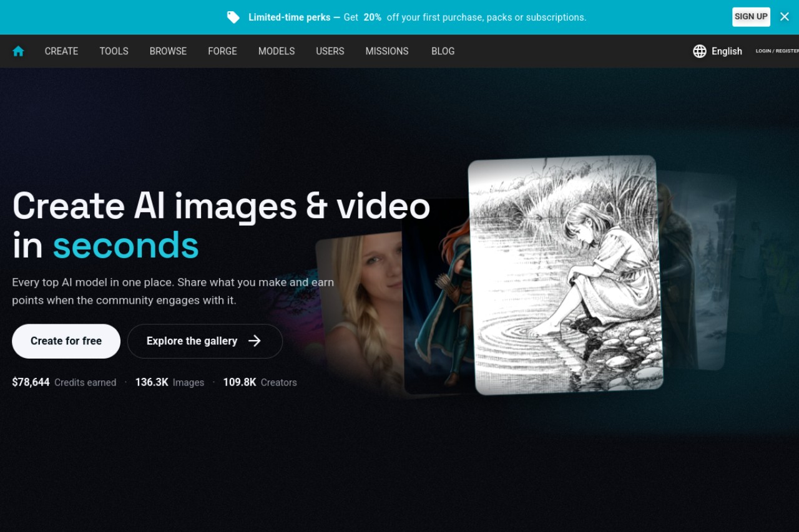The image size is (799, 532).
Task: Click the 136.3K Images stat
Action: click(x=170, y=382)
